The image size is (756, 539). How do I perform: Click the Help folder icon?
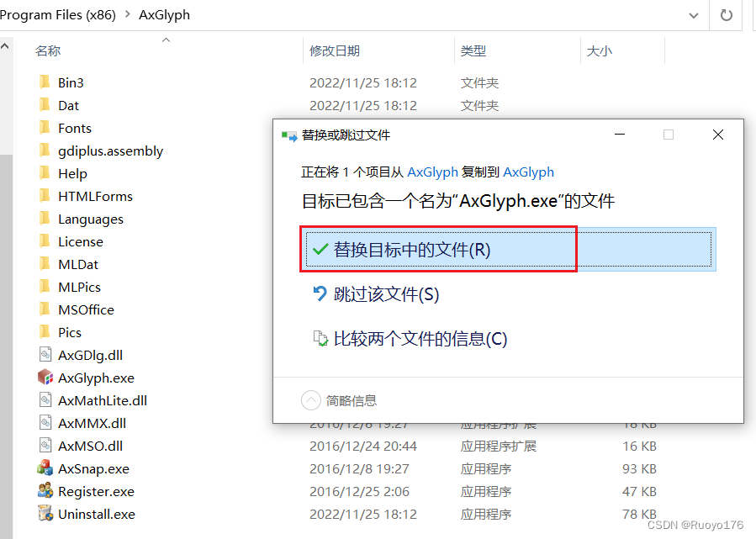click(45, 173)
